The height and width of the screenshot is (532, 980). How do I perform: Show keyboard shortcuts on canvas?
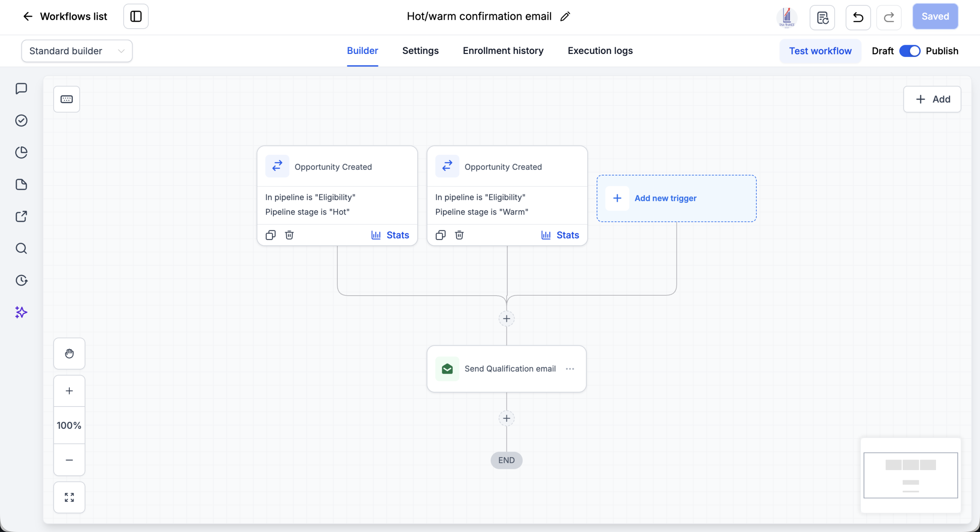point(67,99)
